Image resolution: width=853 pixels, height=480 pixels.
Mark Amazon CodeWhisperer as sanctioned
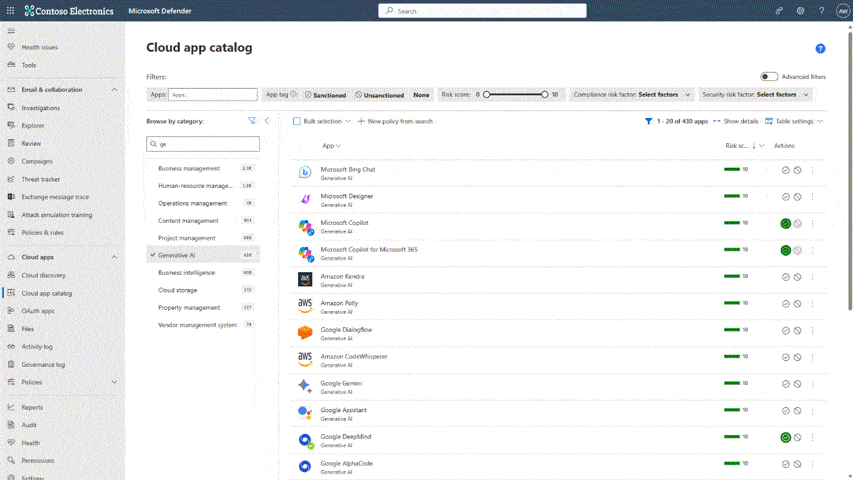[x=786, y=357]
